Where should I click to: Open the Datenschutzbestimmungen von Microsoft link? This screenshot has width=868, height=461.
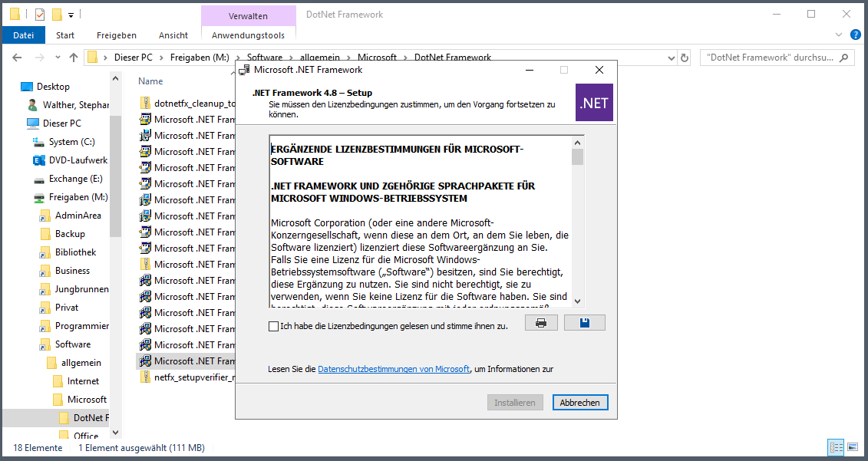394,369
